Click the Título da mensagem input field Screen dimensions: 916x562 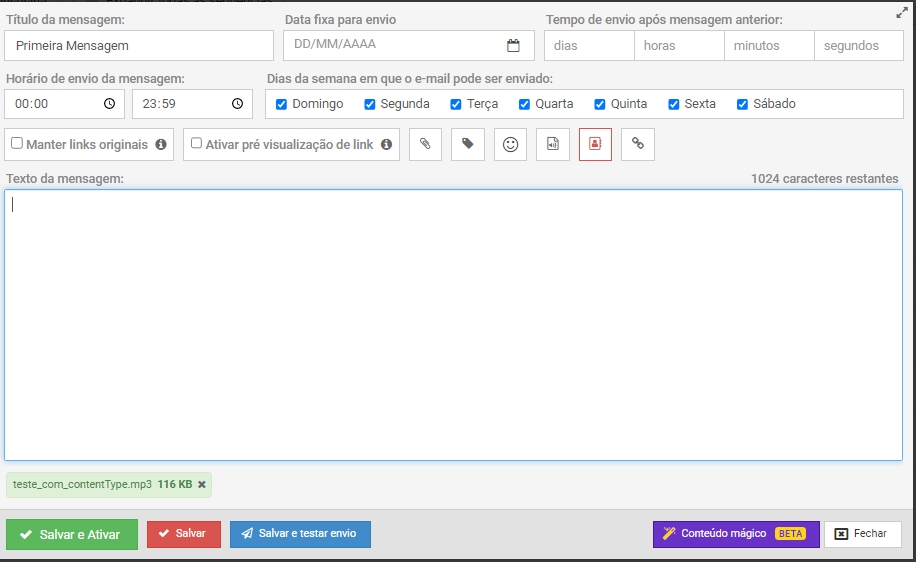pyautogui.click(x=139, y=46)
